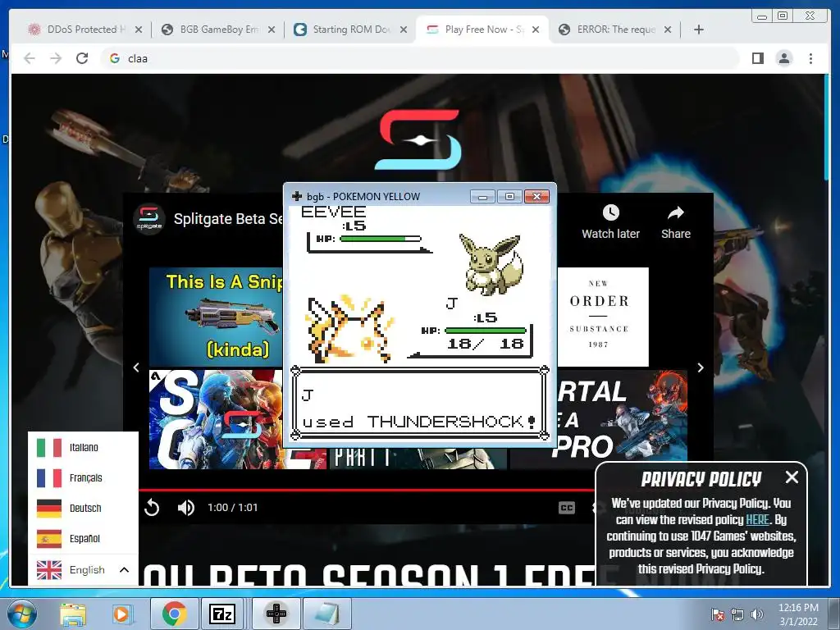The image size is (840, 630).
Task: Close the Play Free Now tab
Action: pos(535,30)
